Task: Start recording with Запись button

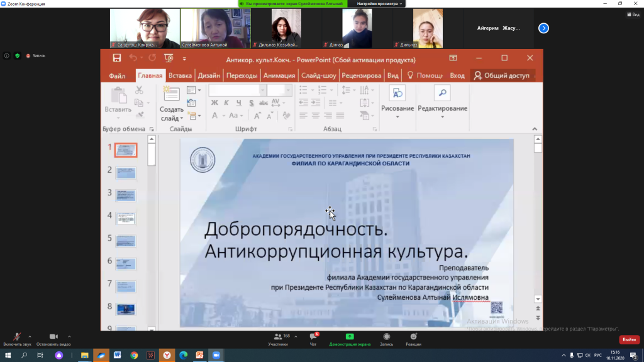Action: pyautogui.click(x=386, y=337)
